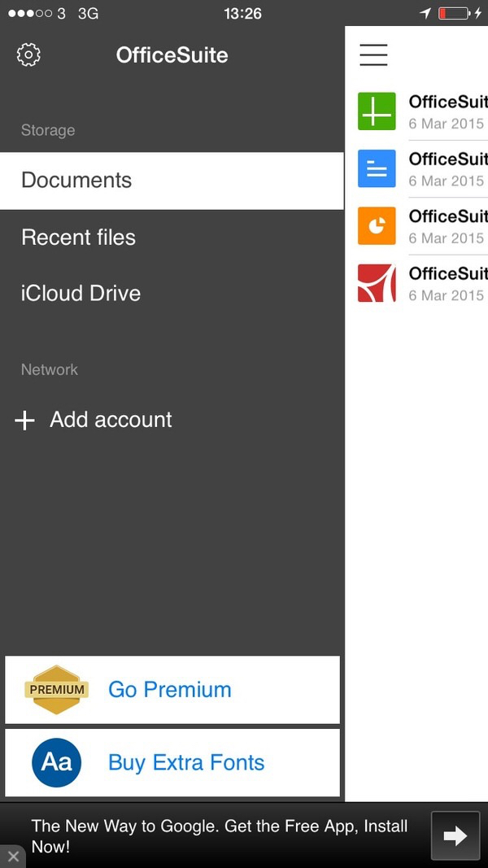Select Documents in the Storage list
The width and height of the screenshot is (488, 868).
point(172,181)
